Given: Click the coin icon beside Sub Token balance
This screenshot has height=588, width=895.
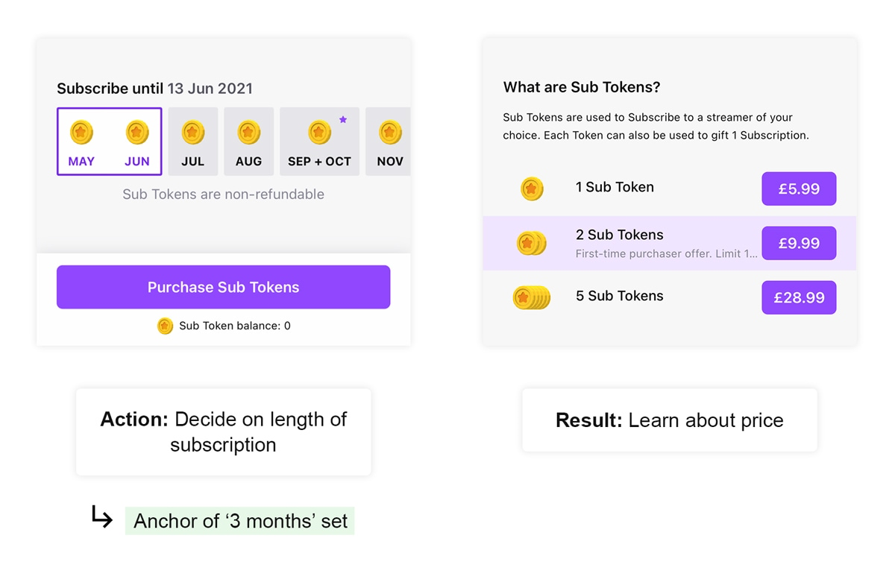Looking at the screenshot, I should coord(165,326).
